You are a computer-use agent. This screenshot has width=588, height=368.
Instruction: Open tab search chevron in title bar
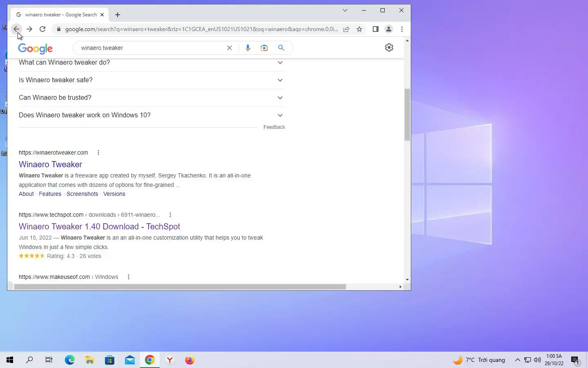pyautogui.click(x=345, y=10)
